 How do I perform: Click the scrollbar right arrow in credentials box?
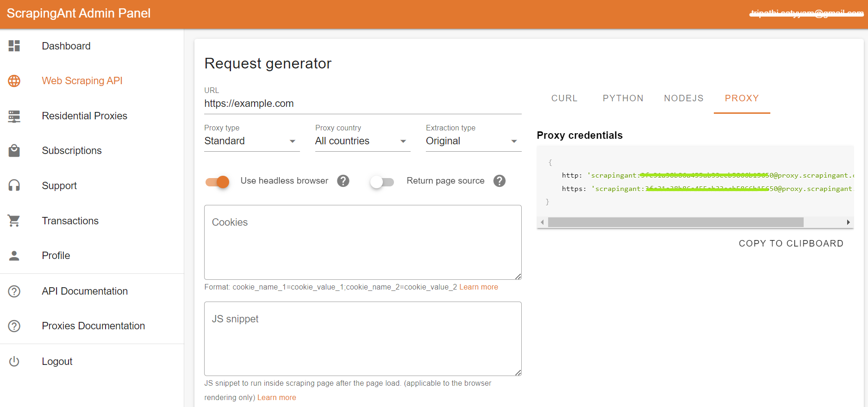[x=848, y=222]
